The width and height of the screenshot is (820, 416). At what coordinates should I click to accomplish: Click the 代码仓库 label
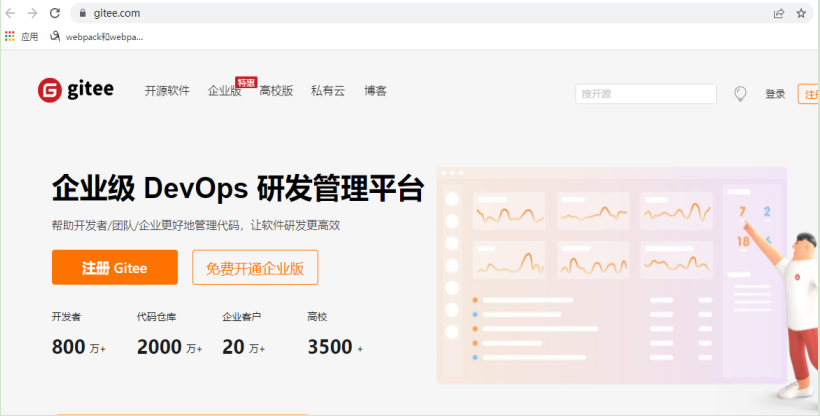(x=156, y=317)
